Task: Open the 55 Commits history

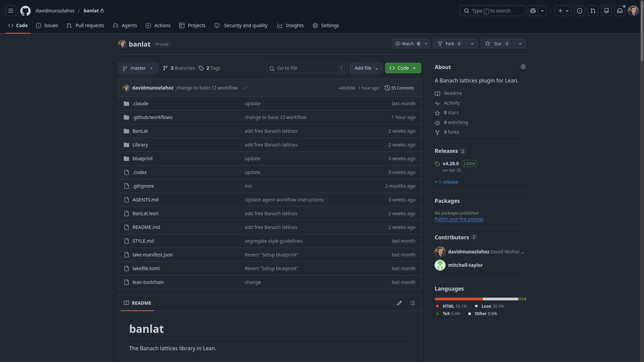Action: (x=399, y=88)
